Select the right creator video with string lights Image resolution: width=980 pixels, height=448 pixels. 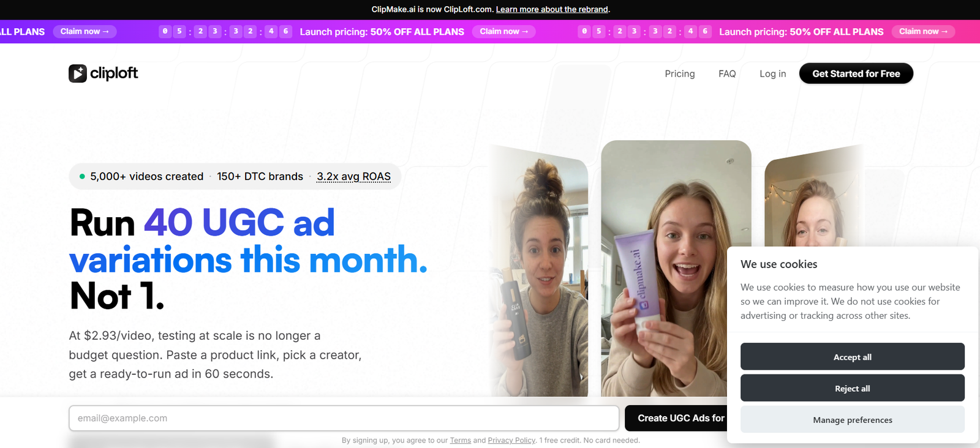pos(813,196)
